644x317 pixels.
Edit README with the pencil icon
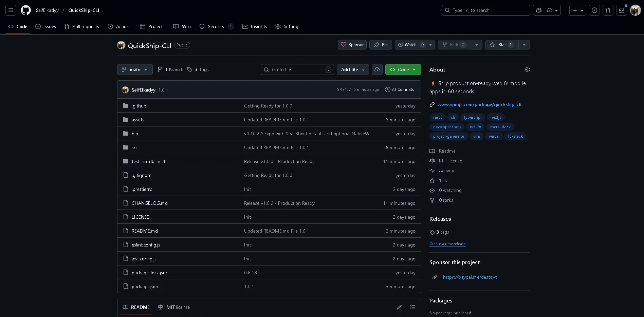(x=399, y=307)
